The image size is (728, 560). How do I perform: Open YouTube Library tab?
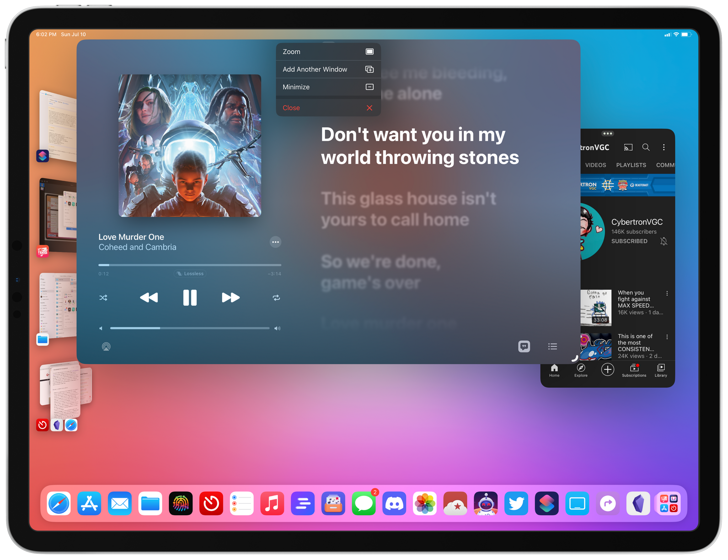(x=661, y=370)
